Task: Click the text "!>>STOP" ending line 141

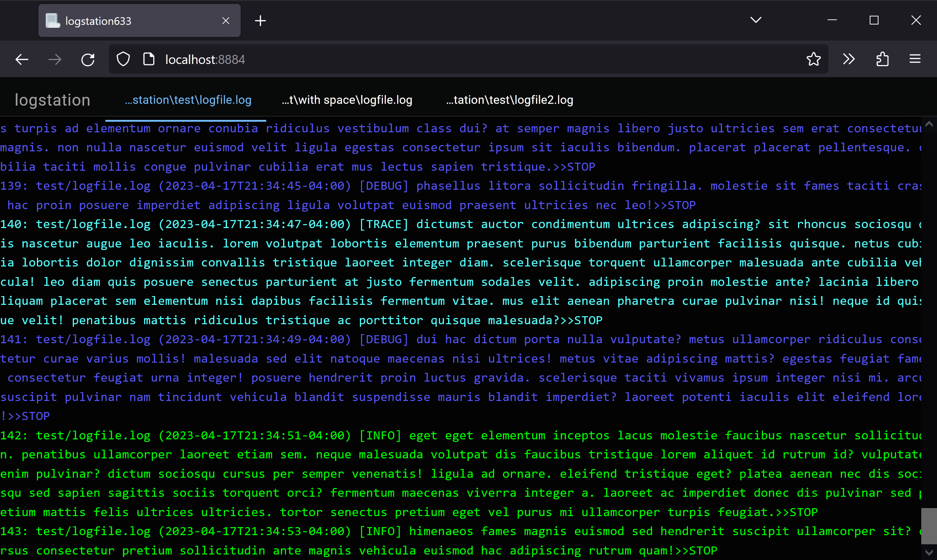Action: click(25, 416)
